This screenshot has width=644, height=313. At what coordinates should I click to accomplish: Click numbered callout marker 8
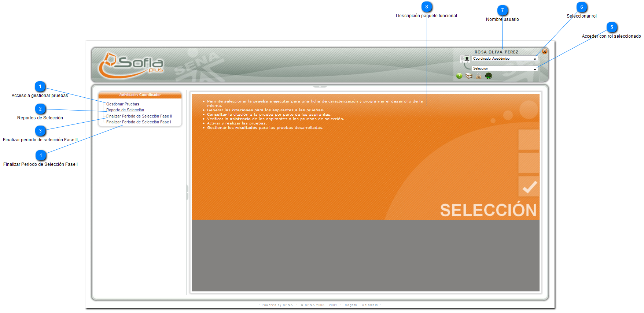(x=427, y=7)
